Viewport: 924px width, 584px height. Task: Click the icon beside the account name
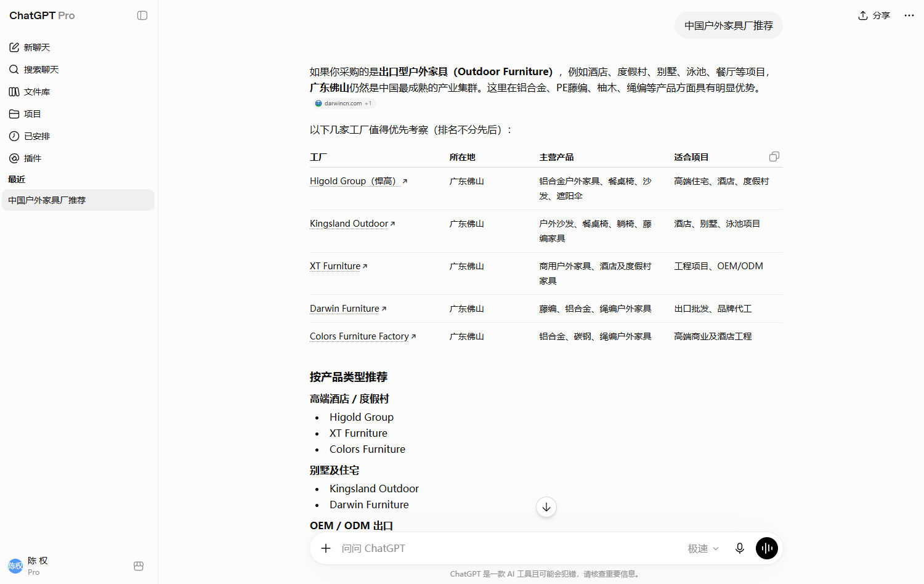click(x=139, y=566)
